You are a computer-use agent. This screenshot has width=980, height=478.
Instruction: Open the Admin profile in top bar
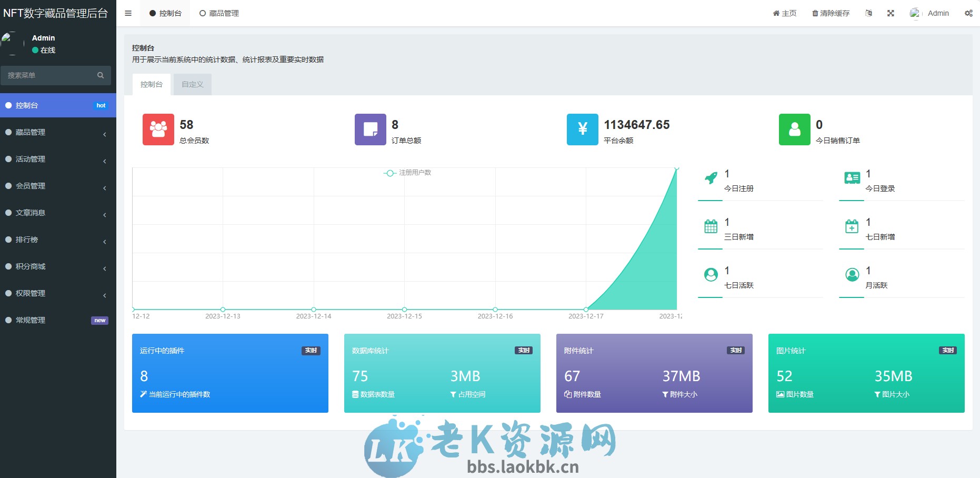pyautogui.click(x=931, y=13)
